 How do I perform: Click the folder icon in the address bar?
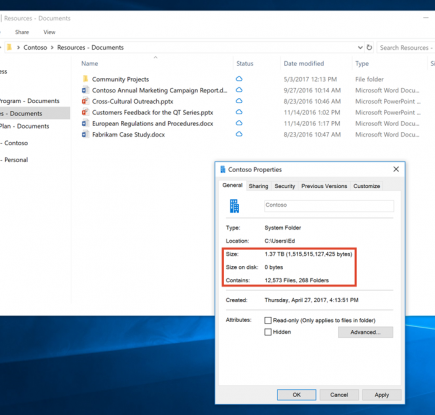[10, 47]
